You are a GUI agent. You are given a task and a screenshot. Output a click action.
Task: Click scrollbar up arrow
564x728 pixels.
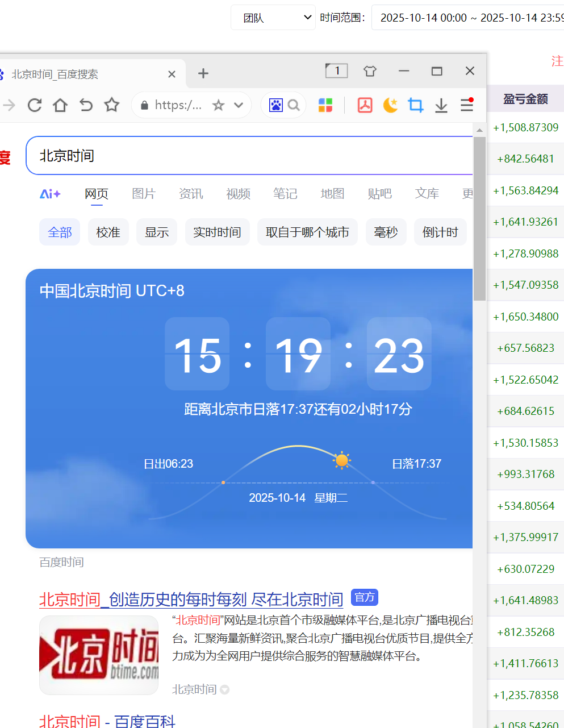point(479,130)
